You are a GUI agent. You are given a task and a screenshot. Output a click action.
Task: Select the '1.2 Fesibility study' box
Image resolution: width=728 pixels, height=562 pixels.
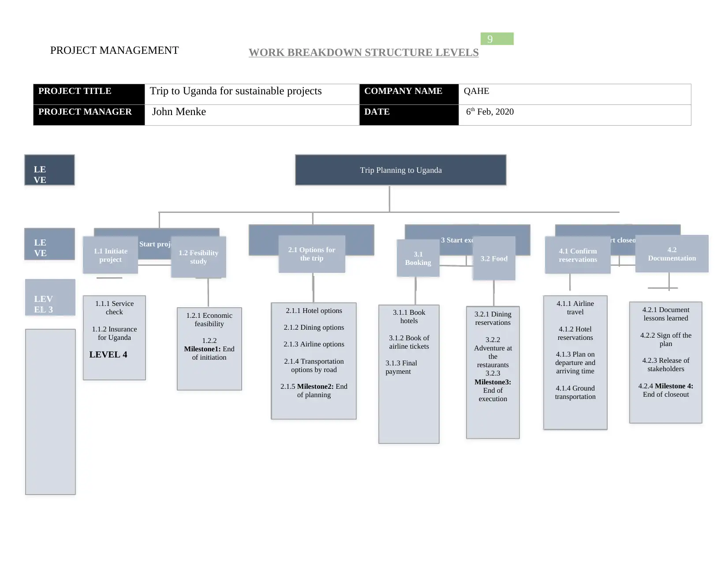point(198,257)
